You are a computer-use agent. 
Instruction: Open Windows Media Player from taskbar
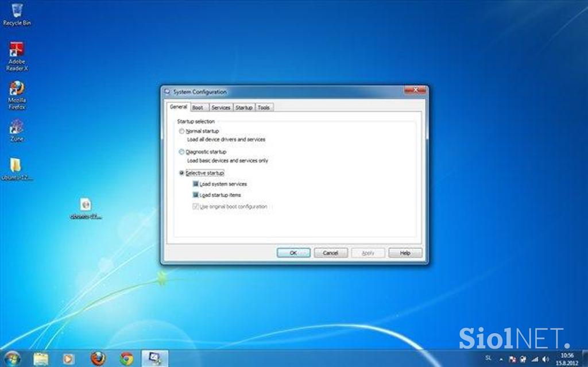68,358
